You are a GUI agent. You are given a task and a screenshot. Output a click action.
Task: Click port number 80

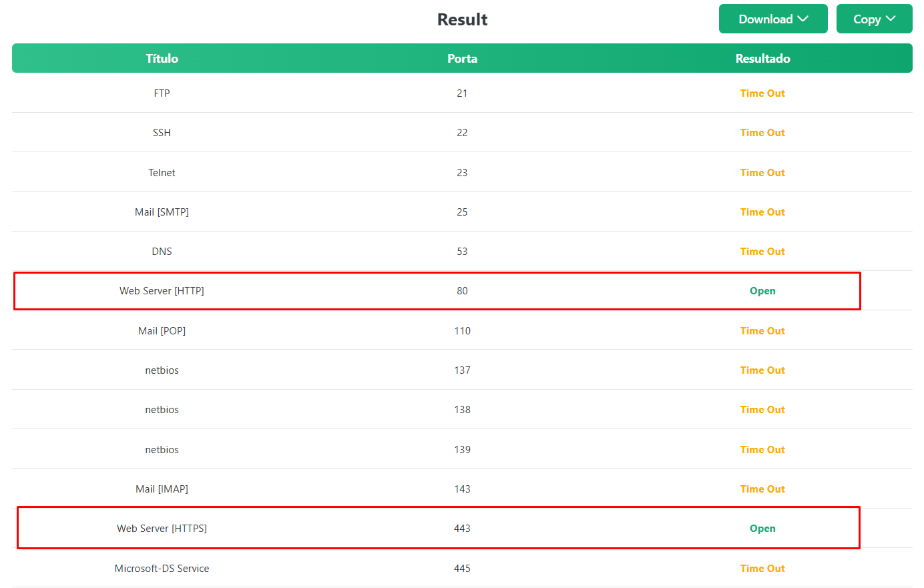(462, 291)
